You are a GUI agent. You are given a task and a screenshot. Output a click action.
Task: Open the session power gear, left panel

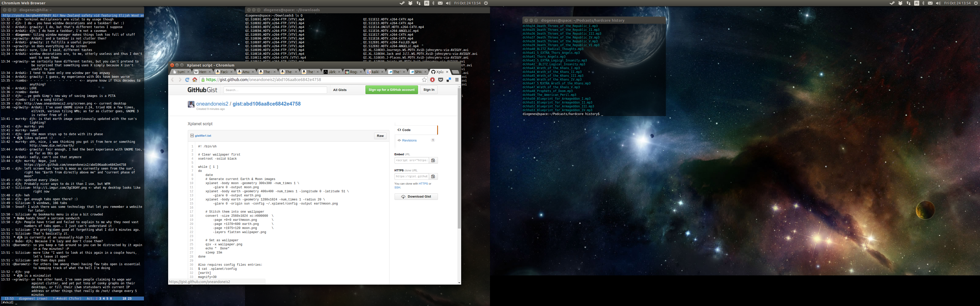pos(486,3)
